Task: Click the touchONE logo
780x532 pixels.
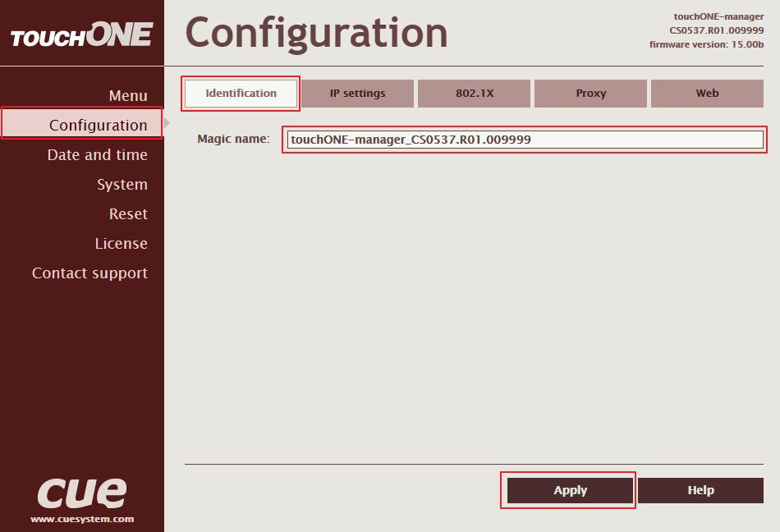Action: 81,34
